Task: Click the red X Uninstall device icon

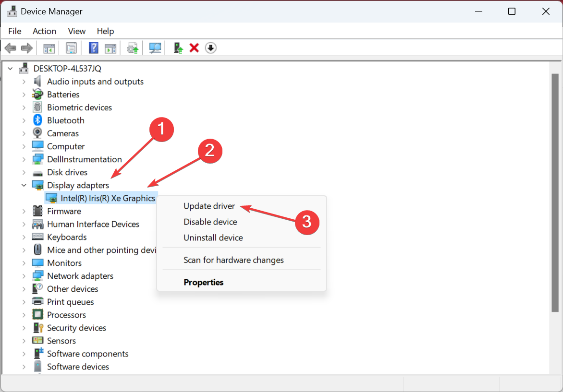Action: tap(194, 48)
